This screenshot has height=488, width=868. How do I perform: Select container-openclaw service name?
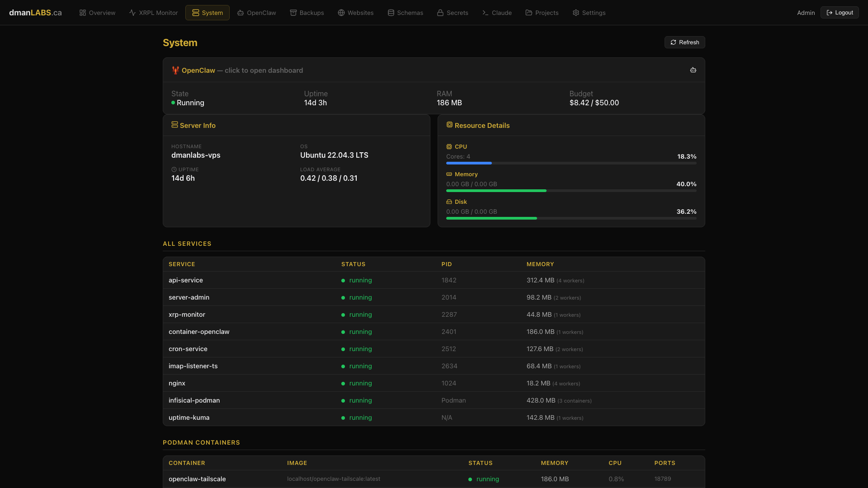pos(199,332)
